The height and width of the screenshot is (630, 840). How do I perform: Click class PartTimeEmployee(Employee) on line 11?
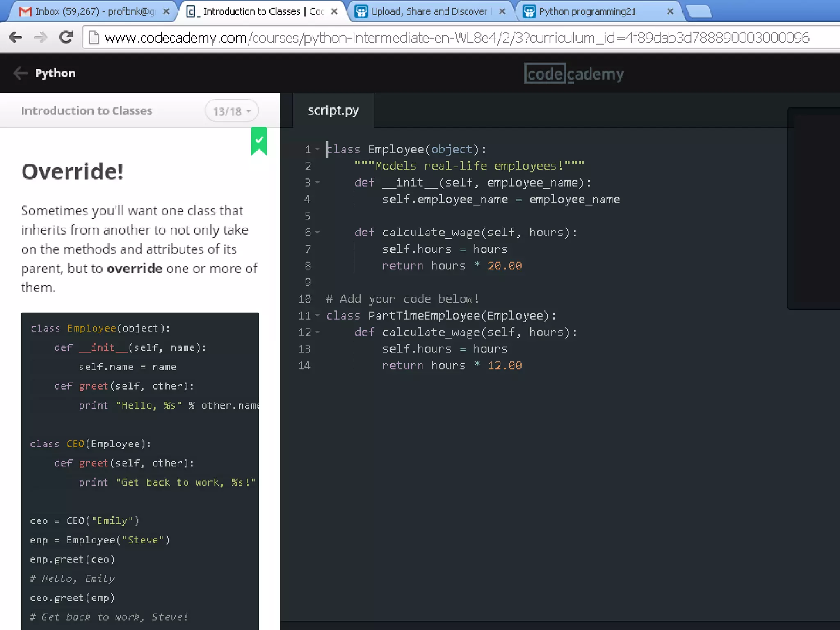441,316
